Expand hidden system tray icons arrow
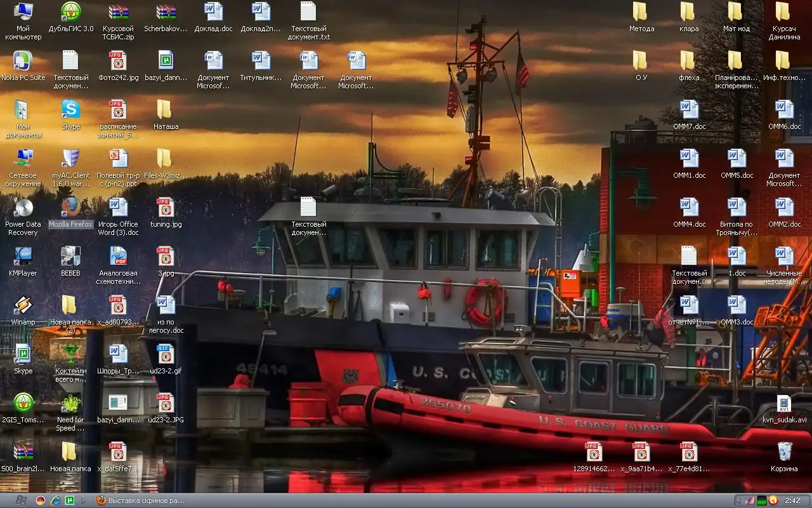Viewport: 812px width, 508px height. tap(738, 501)
